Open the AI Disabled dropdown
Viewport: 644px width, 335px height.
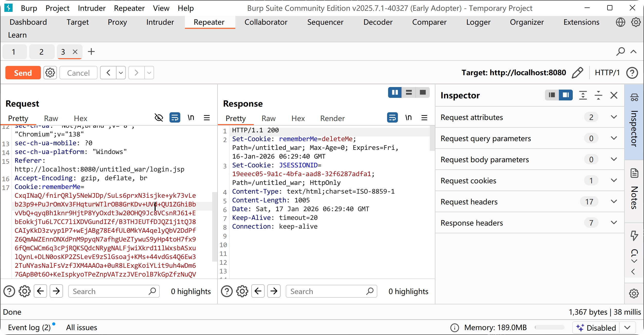pyautogui.click(x=627, y=328)
